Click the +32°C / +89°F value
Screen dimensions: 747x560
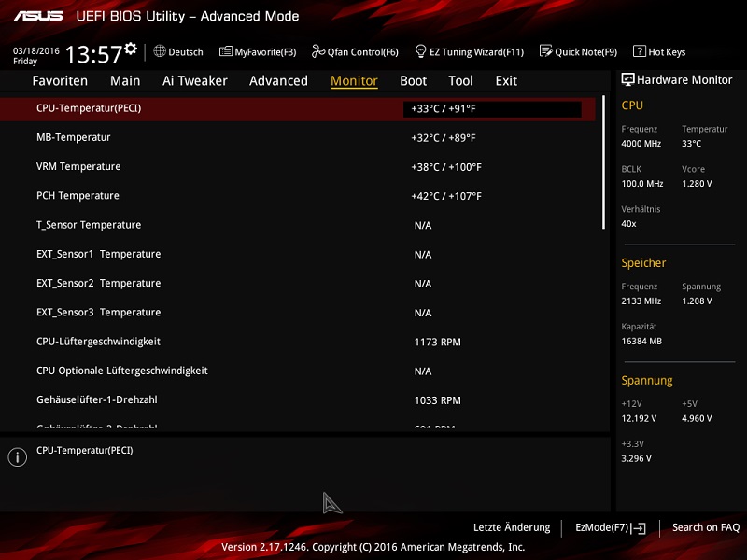click(x=444, y=138)
